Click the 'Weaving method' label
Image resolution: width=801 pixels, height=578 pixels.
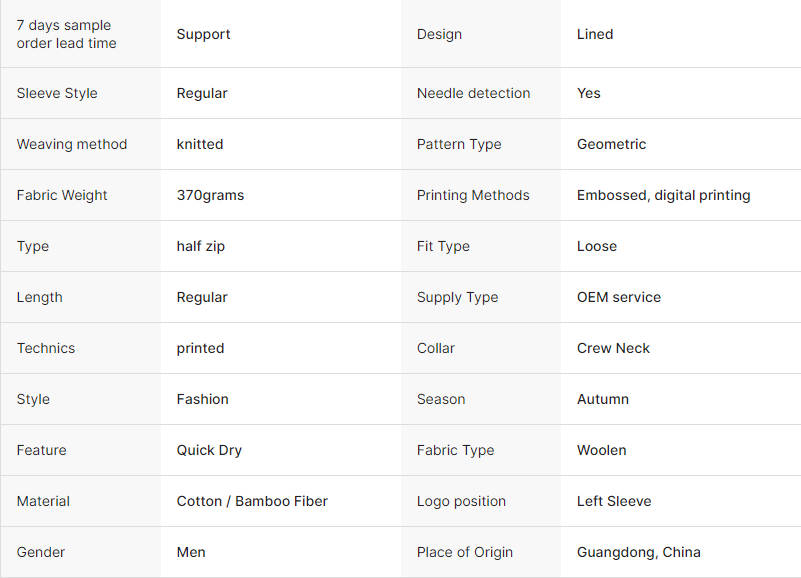pyautogui.click(x=72, y=144)
